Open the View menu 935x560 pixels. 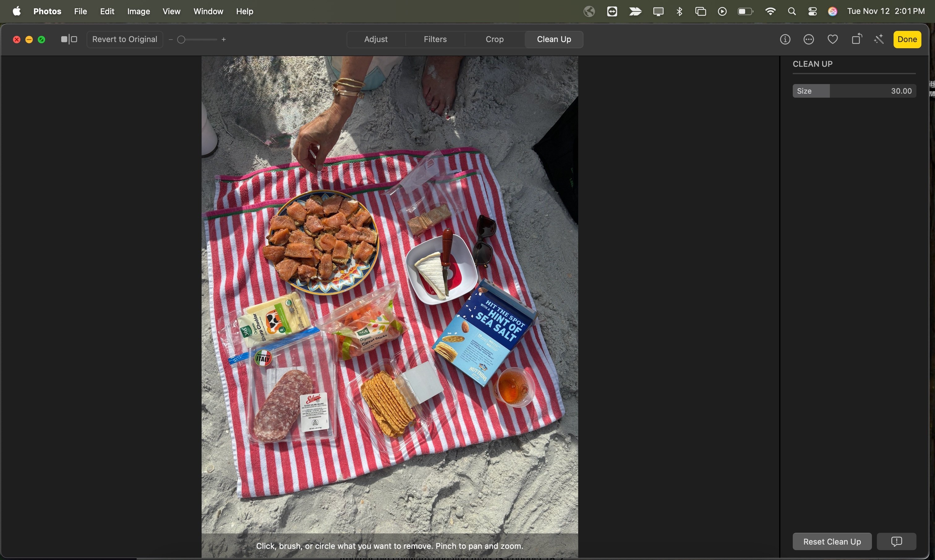click(x=171, y=12)
